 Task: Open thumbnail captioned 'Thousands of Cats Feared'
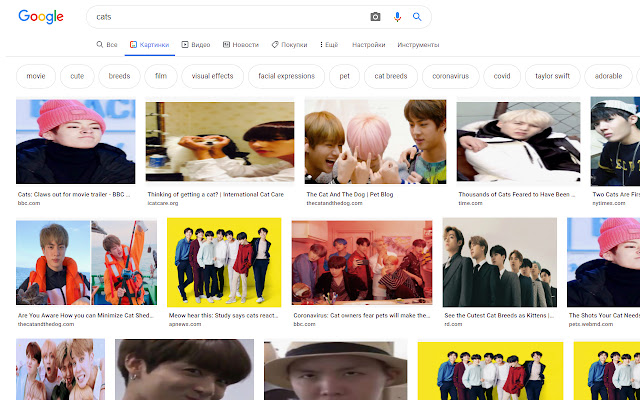click(518, 142)
